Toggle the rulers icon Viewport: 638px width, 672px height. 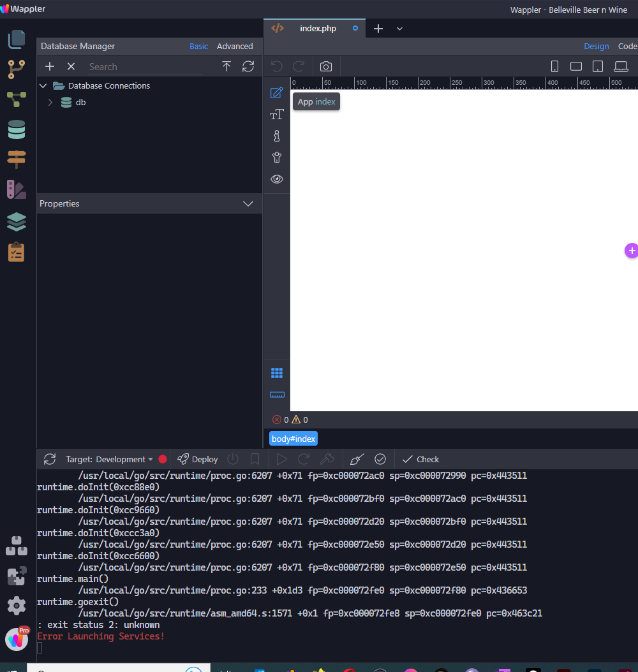(277, 395)
